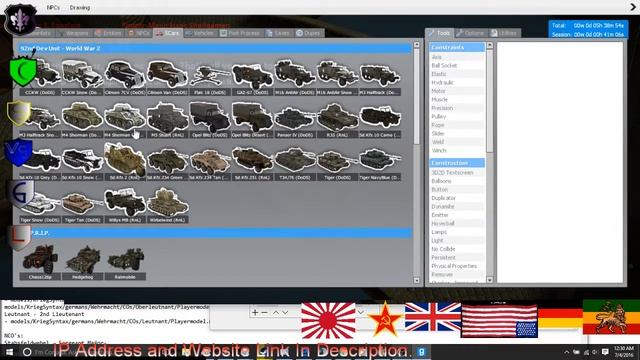Select the Balloons tool
The image size is (640, 360).
pyautogui.click(x=457, y=181)
